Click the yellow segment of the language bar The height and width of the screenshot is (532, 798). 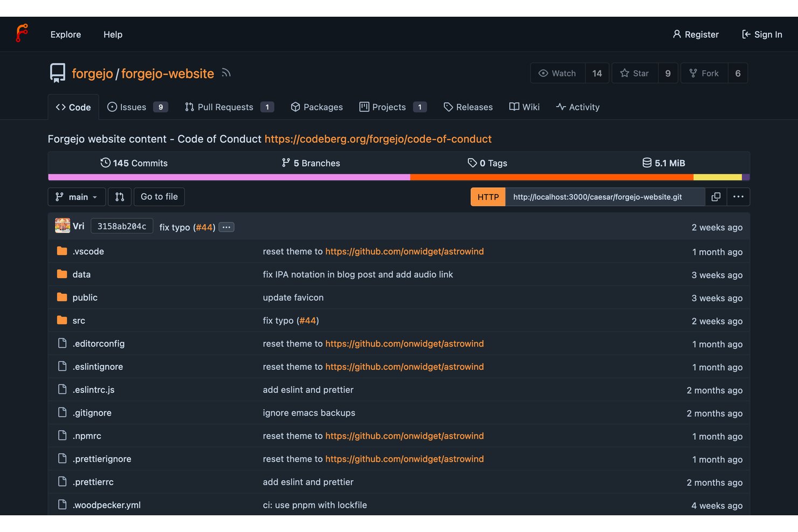point(718,177)
